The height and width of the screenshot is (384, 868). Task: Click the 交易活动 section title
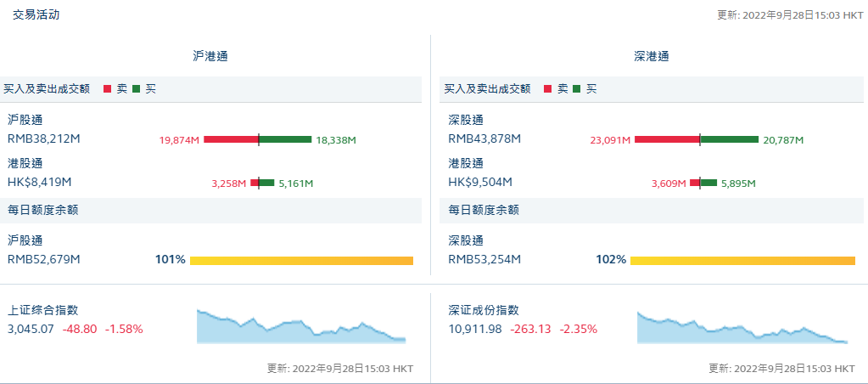pyautogui.click(x=36, y=14)
